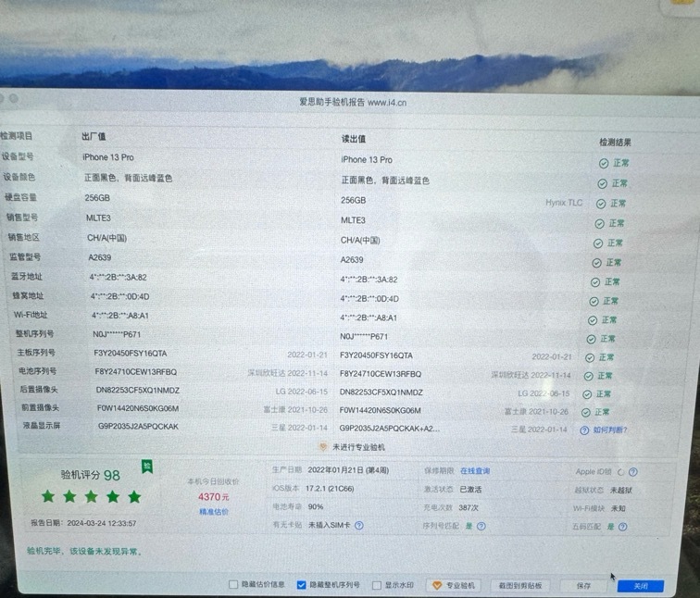The image size is (700, 598).
Task: Click the 未进行专业验机 notice text
Action: [358, 447]
